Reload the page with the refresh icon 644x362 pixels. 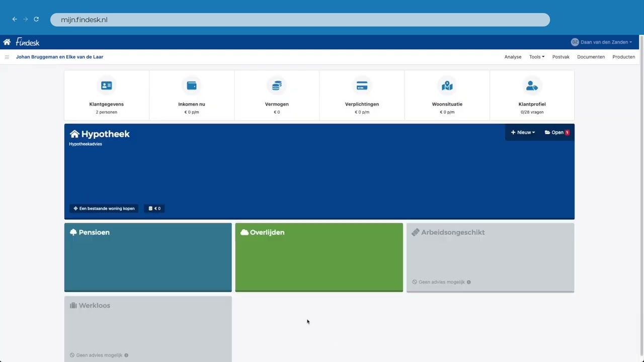36,19
